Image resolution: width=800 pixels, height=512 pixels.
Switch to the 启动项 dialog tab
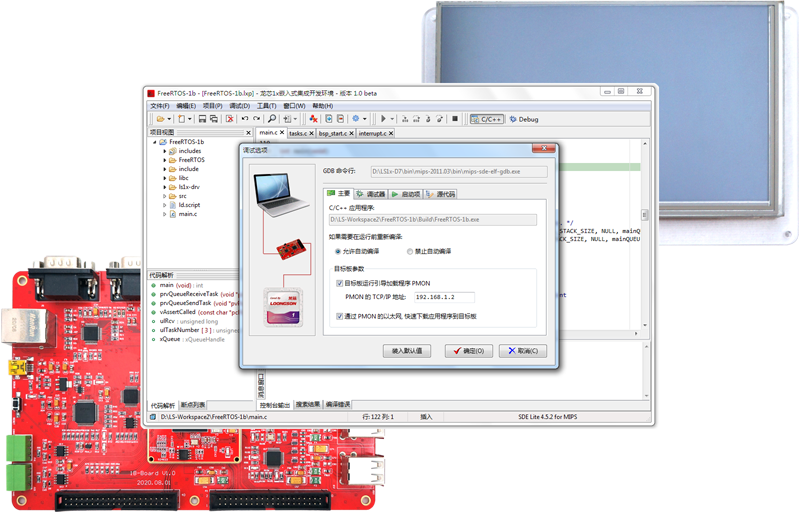[406, 194]
